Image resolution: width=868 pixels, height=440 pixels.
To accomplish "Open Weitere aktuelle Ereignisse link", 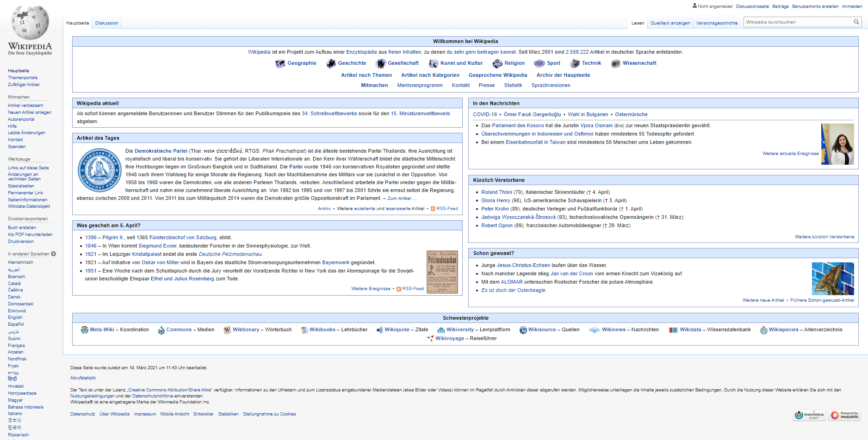I will (790, 154).
